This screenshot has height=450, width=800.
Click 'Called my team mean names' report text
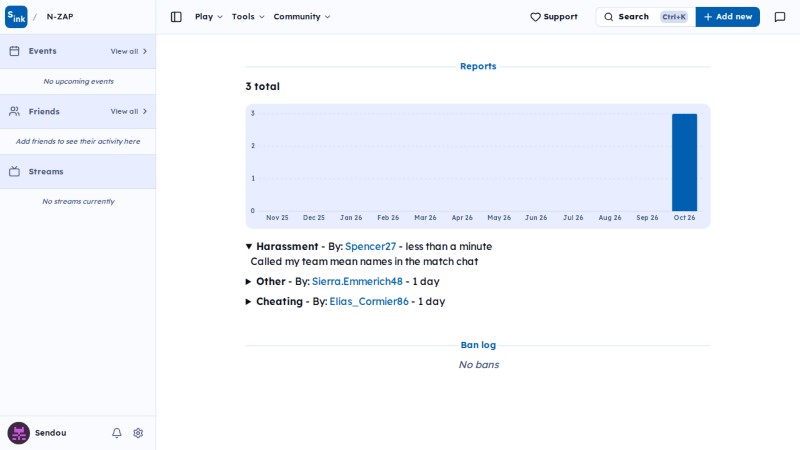(x=364, y=261)
